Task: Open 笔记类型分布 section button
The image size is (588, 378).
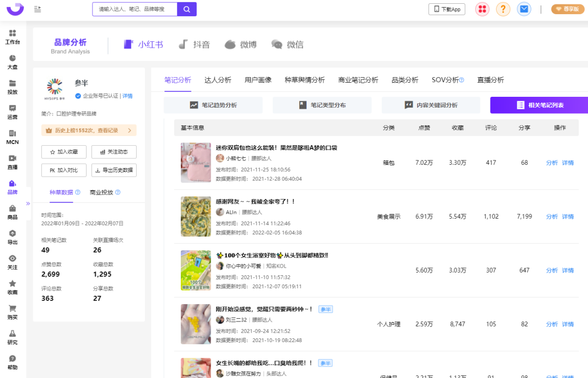Action: coord(322,106)
